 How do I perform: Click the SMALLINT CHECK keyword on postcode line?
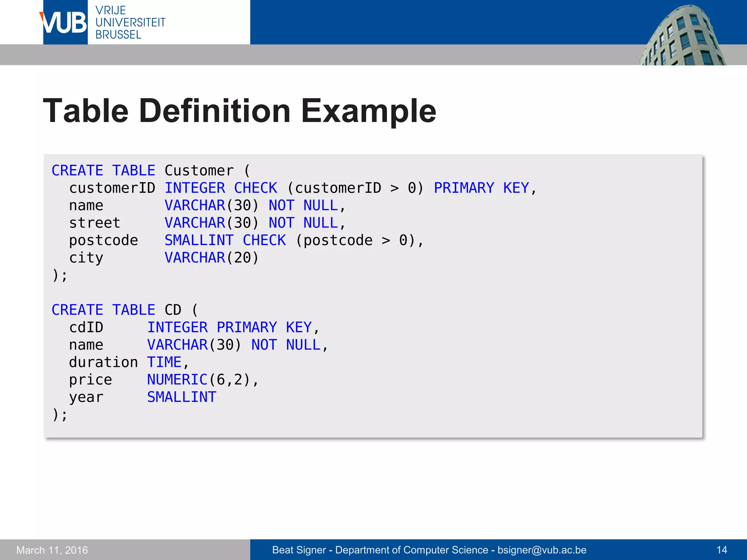tap(225, 240)
